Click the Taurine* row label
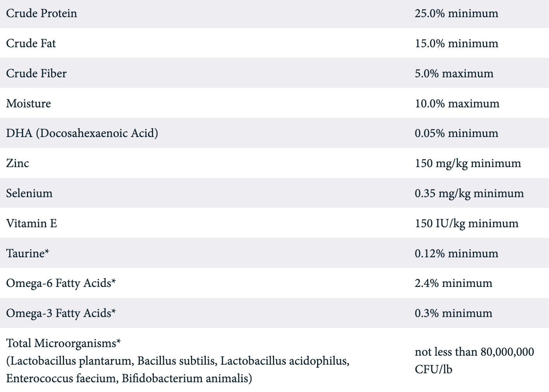 tap(28, 253)
